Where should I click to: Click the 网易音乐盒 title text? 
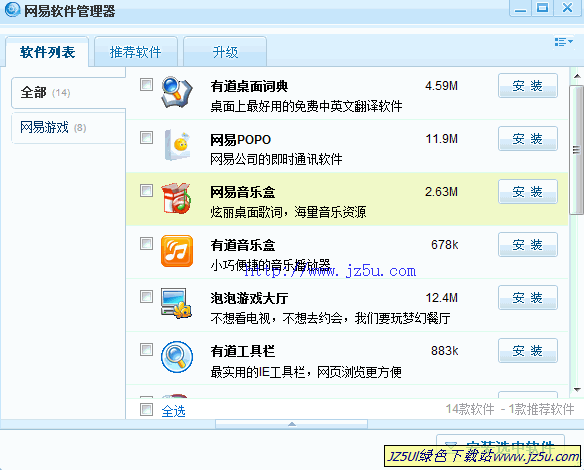(243, 192)
